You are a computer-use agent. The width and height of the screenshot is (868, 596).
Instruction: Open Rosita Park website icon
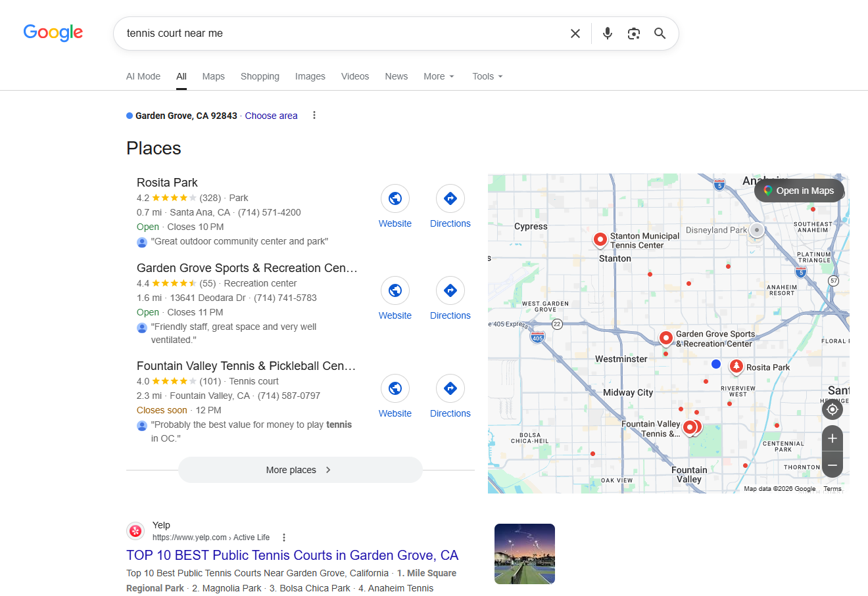[x=395, y=198]
